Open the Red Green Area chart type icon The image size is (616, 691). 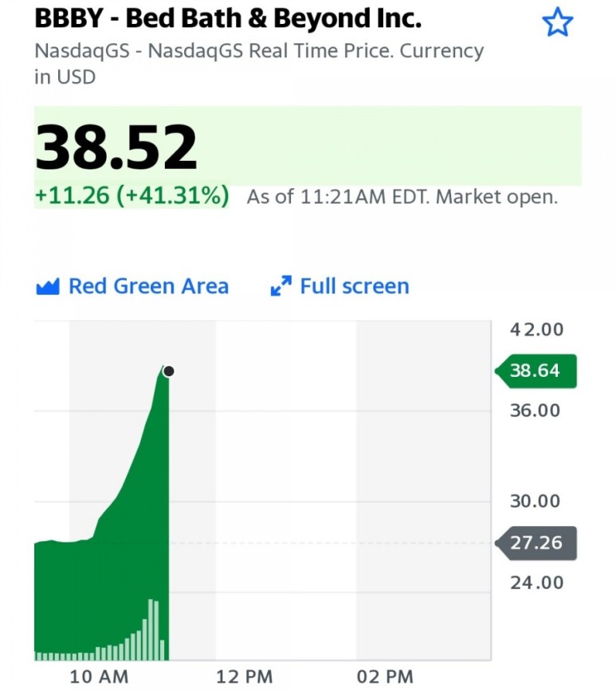(48, 287)
